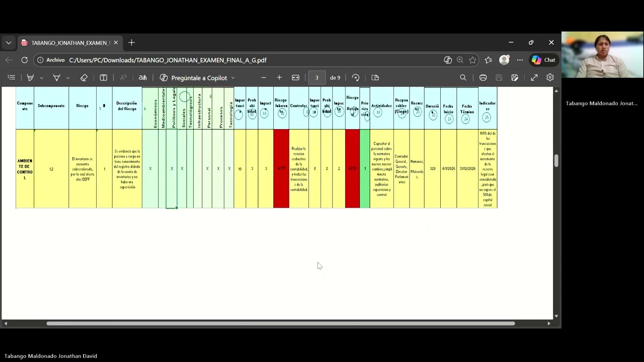Screen dimensions: 644x362
Task: Rotate the PDF page
Action: point(356,77)
